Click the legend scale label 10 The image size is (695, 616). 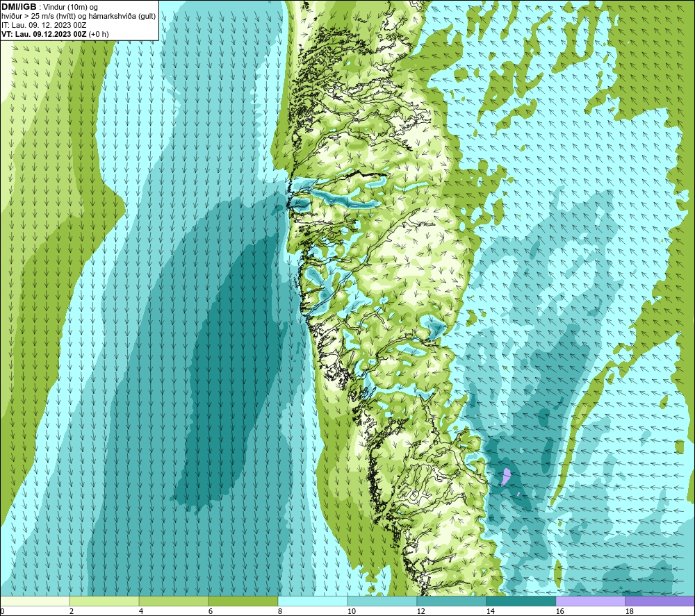click(x=352, y=612)
